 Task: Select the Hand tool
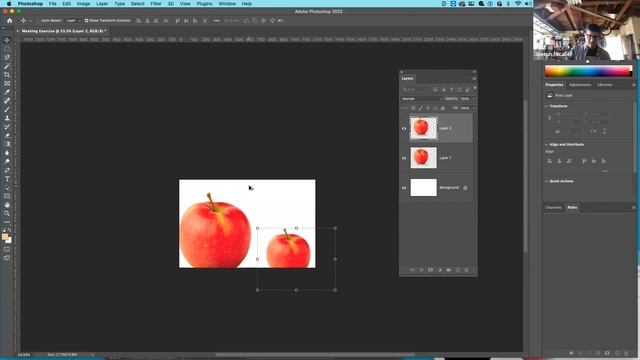pyautogui.click(x=7, y=204)
